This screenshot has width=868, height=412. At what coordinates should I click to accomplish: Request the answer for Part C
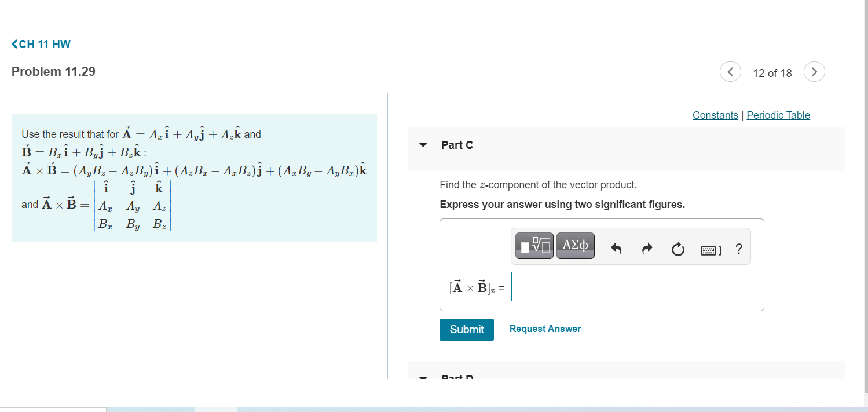(x=544, y=329)
